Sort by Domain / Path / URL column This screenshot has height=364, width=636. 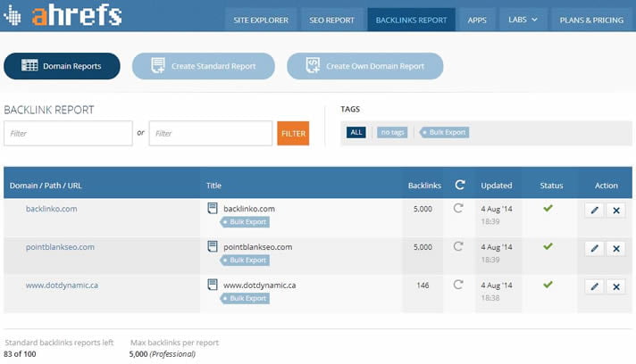coord(46,186)
